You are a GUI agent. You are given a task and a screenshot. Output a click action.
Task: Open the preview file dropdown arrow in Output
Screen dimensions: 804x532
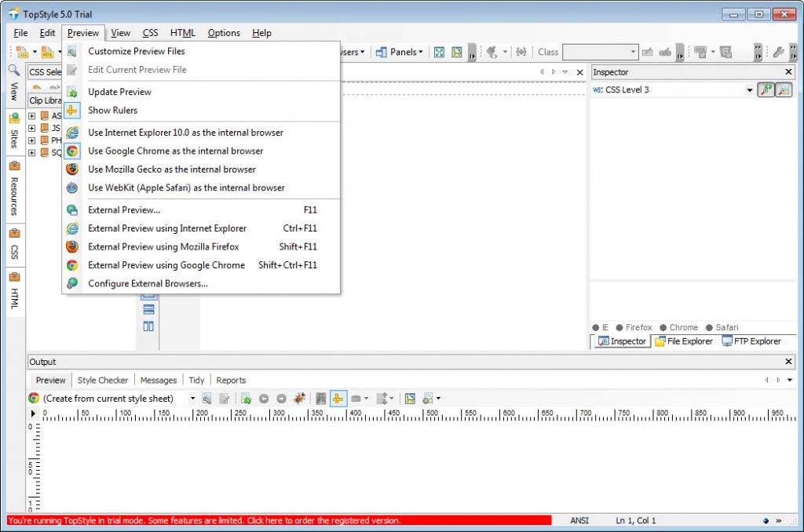tap(193, 399)
